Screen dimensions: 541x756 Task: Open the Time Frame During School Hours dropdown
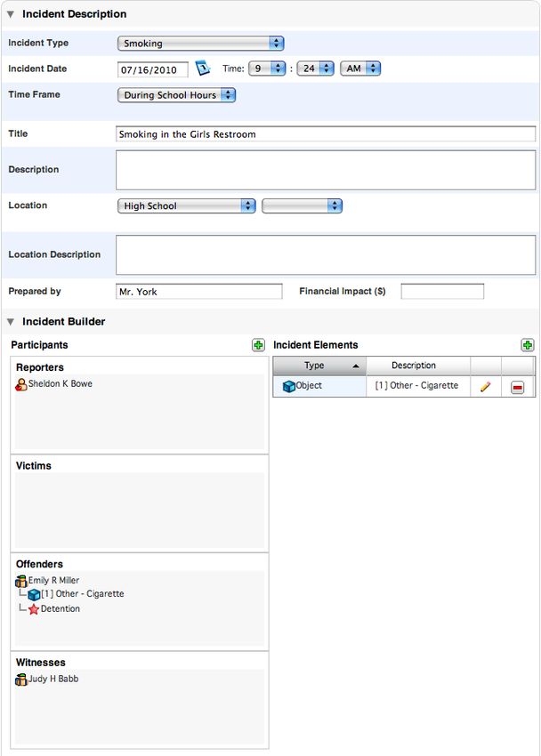(x=176, y=95)
